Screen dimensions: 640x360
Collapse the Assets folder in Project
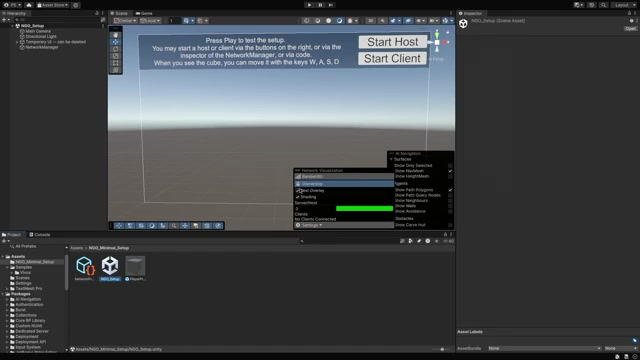(x=3, y=256)
